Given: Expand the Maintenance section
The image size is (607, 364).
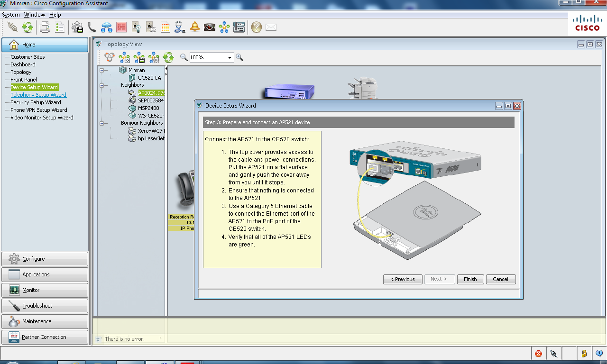Looking at the screenshot, I should 45,321.
